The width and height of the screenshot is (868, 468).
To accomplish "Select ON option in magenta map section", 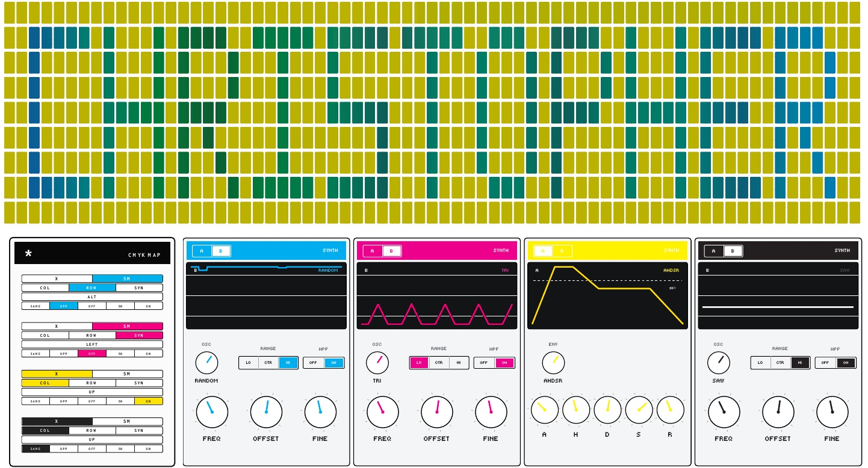I will click(x=149, y=353).
